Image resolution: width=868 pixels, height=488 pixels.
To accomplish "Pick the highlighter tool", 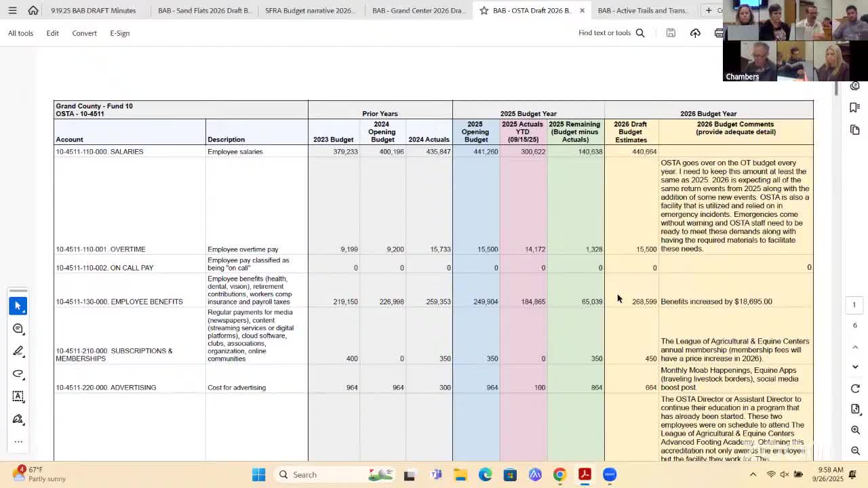I will (18, 351).
